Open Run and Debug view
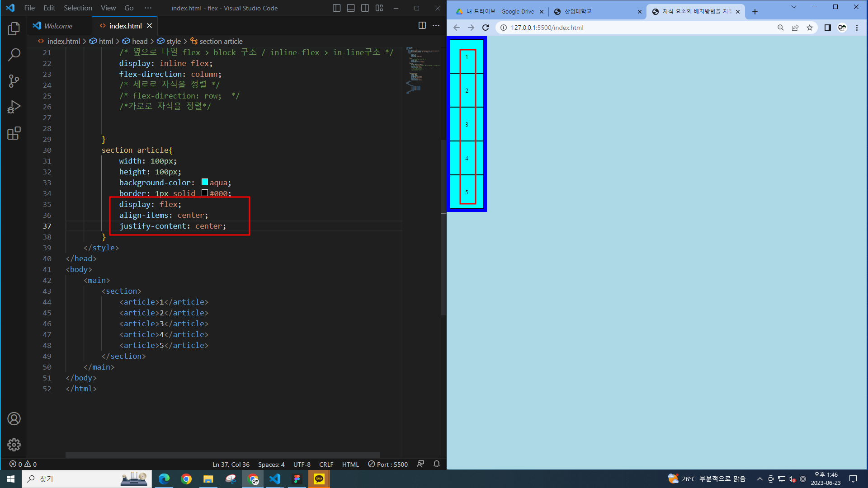The width and height of the screenshot is (868, 488). click(x=14, y=107)
